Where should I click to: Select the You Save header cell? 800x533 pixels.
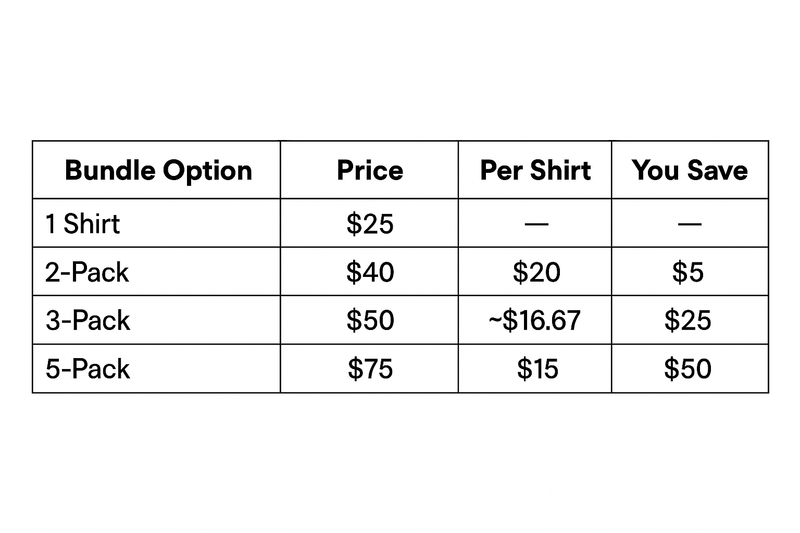(x=689, y=170)
